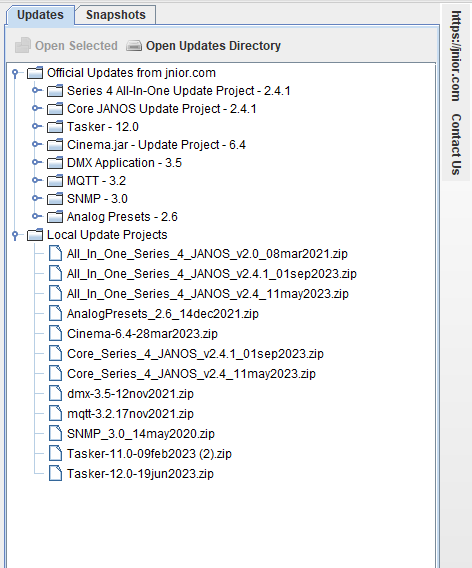Click file icon of dmx-3.5-12nov2021.zip

(x=55, y=394)
